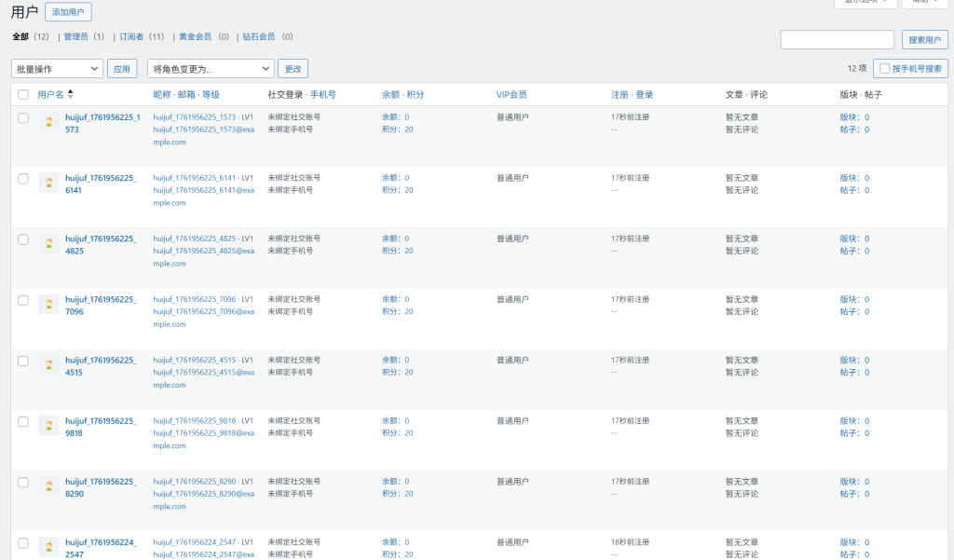Click avatar of user huijuf_1761956225_1573
The height and width of the screenshot is (560, 954).
(x=48, y=122)
